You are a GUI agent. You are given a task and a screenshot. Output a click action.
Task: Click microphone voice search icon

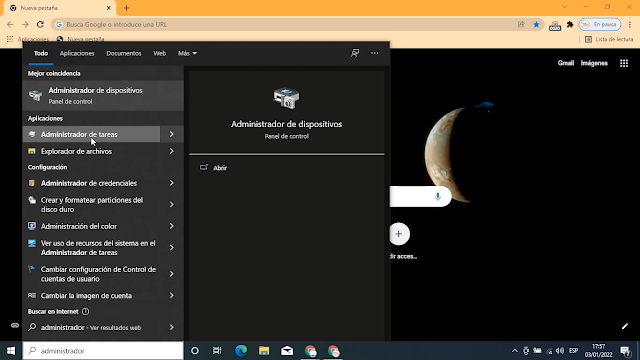point(438,196)
